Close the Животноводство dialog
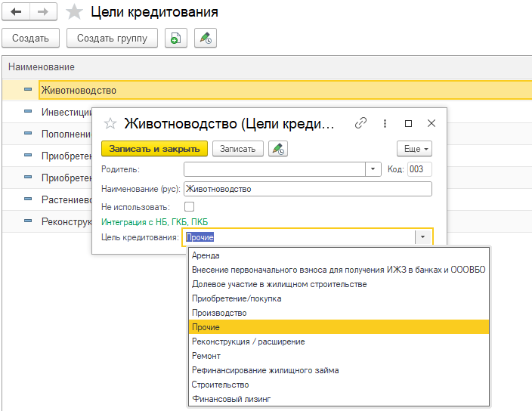 coord(431,123)
